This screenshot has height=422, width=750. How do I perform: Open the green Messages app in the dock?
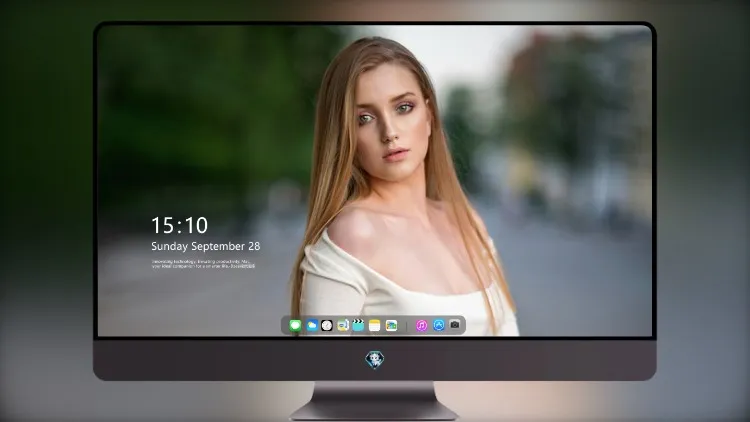pos(295,325)
